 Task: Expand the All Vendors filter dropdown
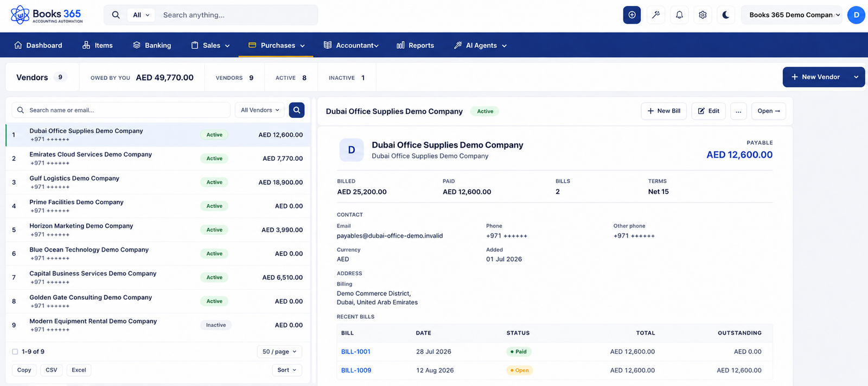[x=260, y=110]
